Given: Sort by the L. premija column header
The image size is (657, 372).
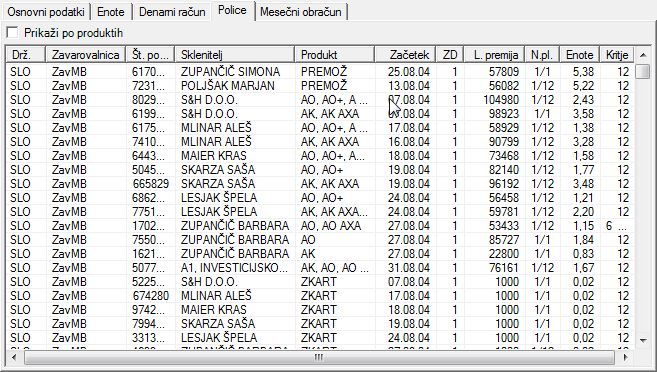Looking at the screenshot, I should coord(495,55).
